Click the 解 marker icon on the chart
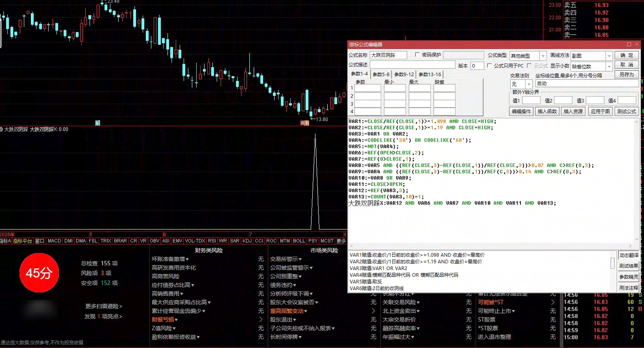This screenshot has height=348, width=644. [98, 123]
